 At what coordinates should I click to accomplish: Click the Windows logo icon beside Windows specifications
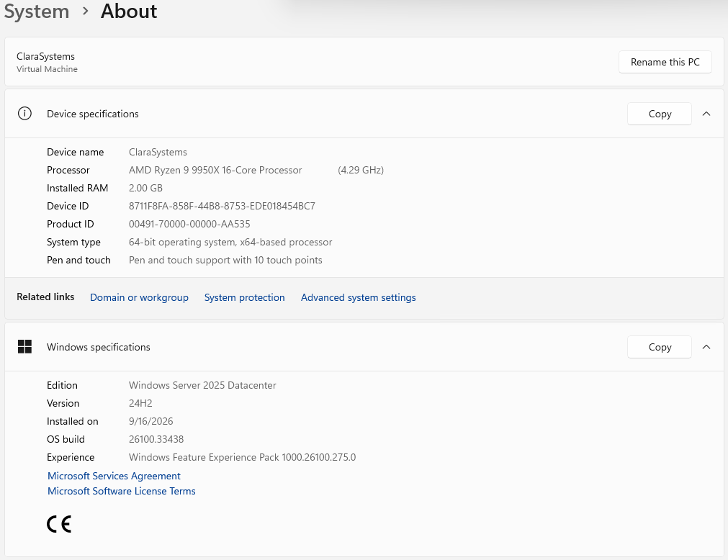point(24,346)
